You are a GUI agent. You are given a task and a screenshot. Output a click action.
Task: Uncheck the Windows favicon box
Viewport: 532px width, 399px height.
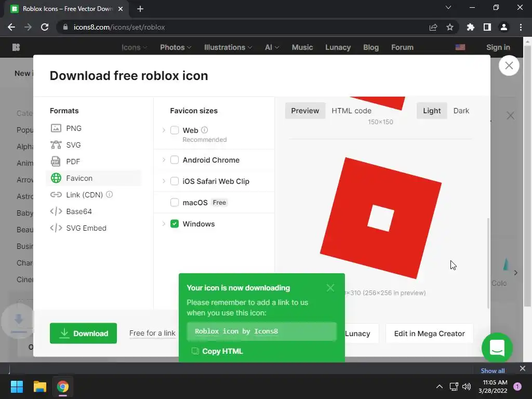[x=175, y=224]
